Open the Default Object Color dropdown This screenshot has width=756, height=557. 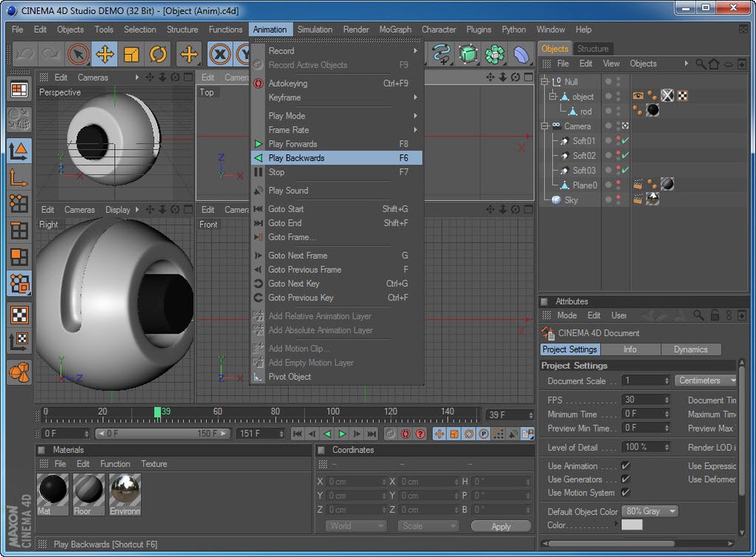[650, 511]
